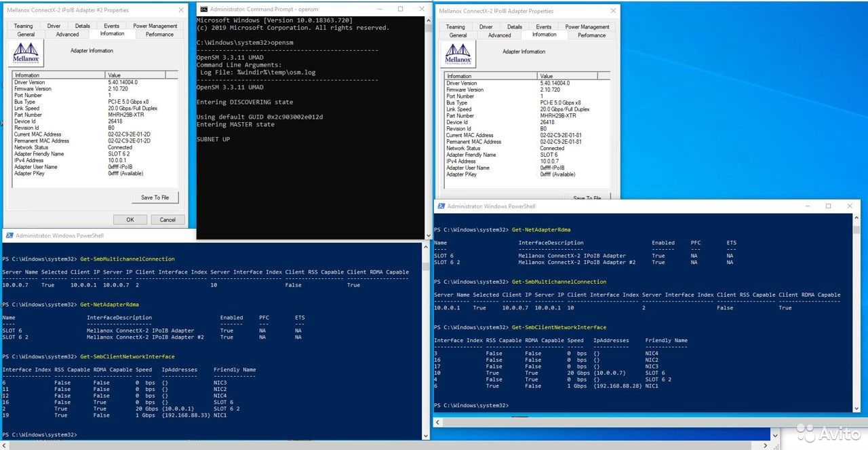This screenshot has height=450, width=868.
Task: Click Get-NetAdapterRdma command in left PowerShell
Action: [109, 304]
